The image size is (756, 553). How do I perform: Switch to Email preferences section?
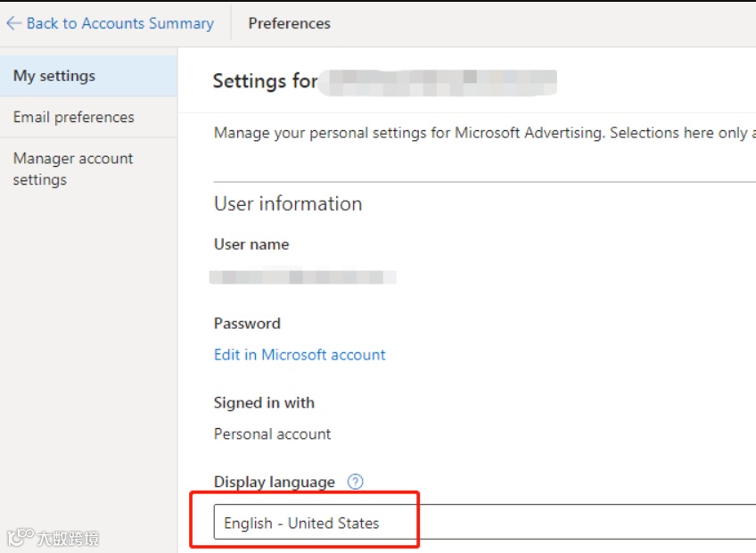(x=74, y=117)
